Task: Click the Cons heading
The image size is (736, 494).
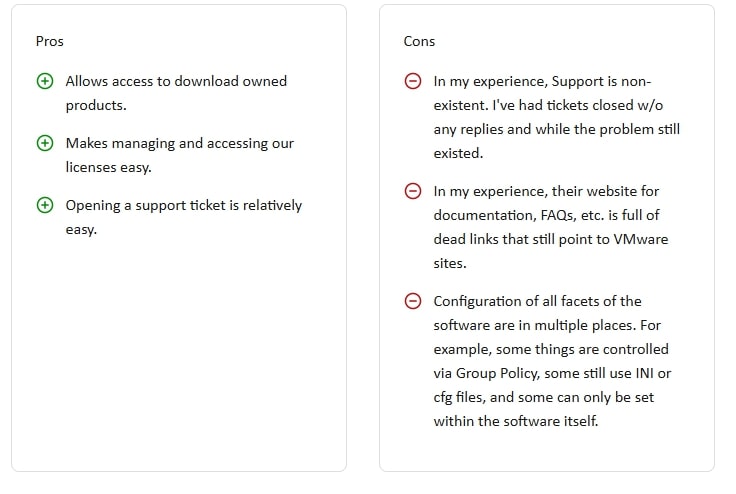Action: pyautogui.click(x=419, y=41)
